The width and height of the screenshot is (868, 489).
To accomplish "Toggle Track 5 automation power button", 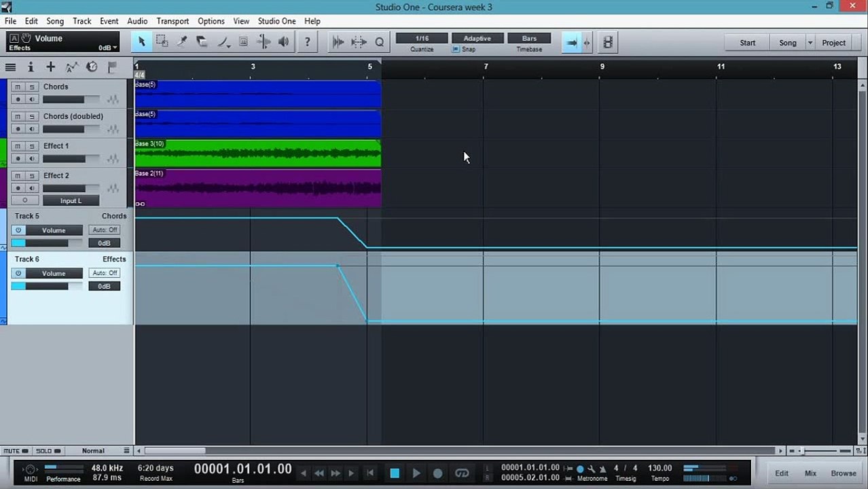I will pos(18,230).
